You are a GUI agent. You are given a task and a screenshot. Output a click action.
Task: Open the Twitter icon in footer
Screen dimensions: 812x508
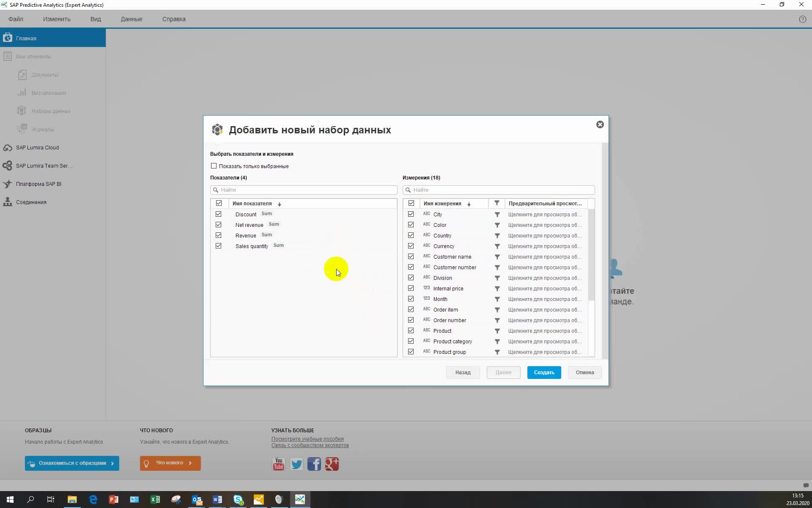pos(296,464)
